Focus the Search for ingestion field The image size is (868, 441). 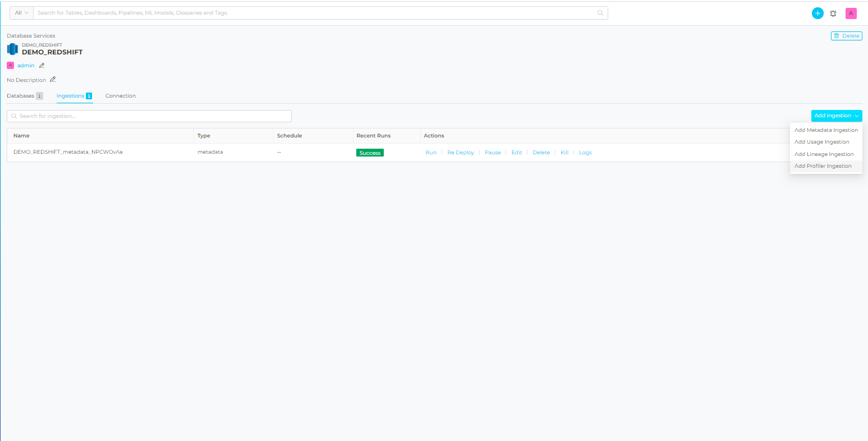pos(149,116)
